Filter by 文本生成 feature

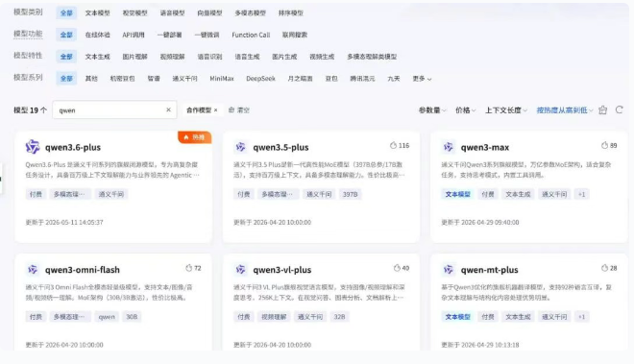[97, 57]
